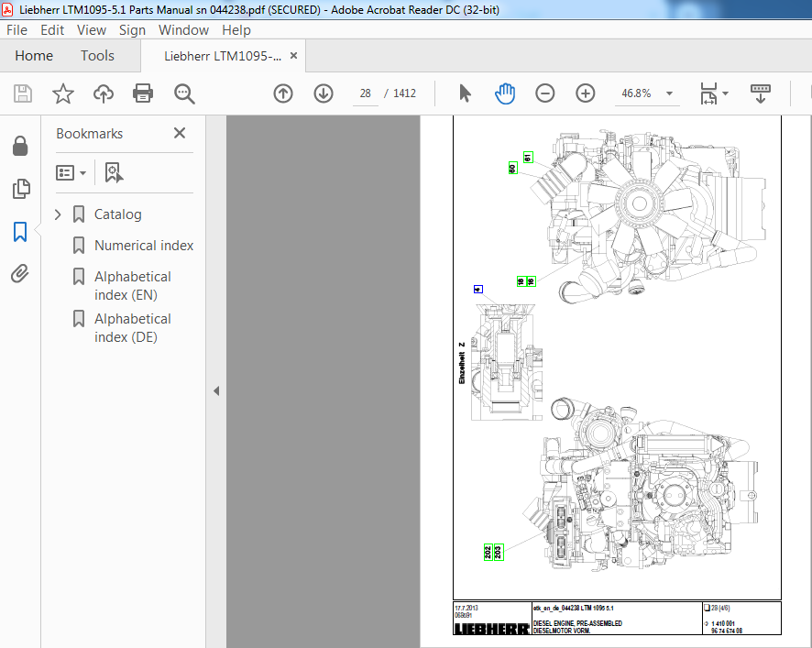Click part callout 203 in the diagram
The image size is (812, 648).
[x=499, y=552]
